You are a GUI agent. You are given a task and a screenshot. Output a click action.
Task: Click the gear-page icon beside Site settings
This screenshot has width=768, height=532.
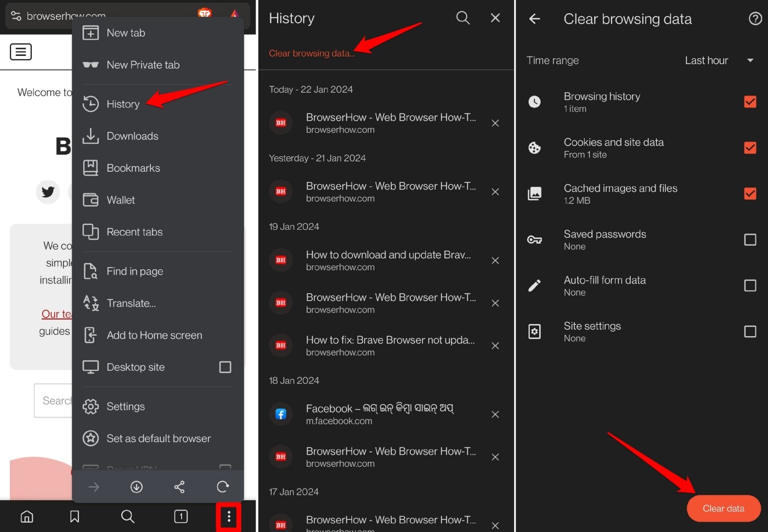tap(534, 332)
